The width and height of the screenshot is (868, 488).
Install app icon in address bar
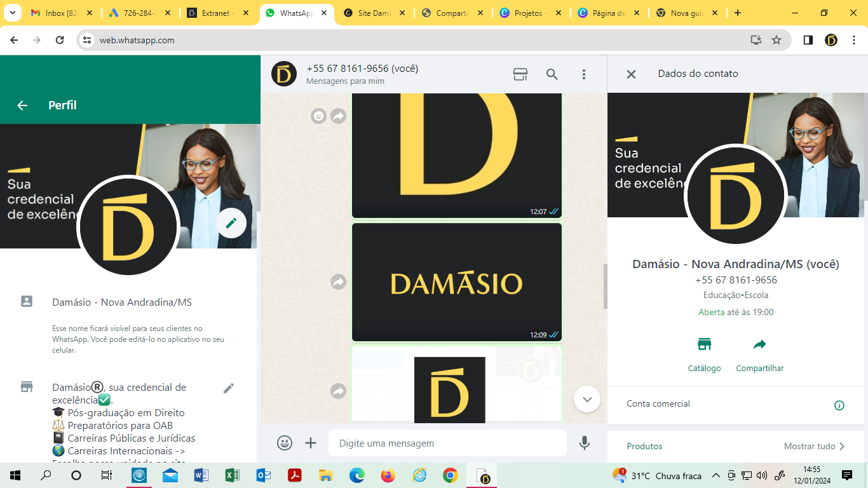coord(756,40)
